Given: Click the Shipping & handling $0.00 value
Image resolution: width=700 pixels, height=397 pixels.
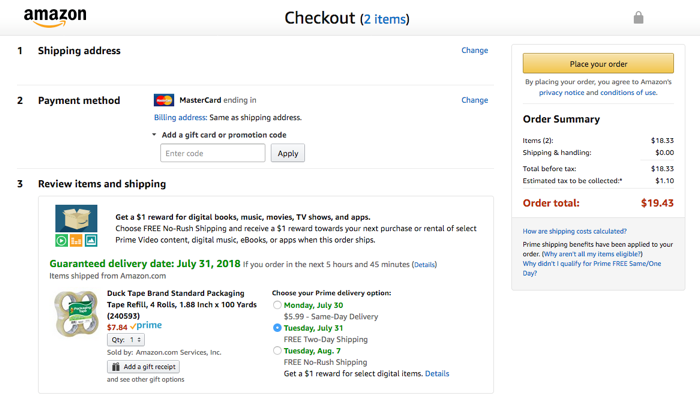Looking at the screenshot, I should [664, 153].
